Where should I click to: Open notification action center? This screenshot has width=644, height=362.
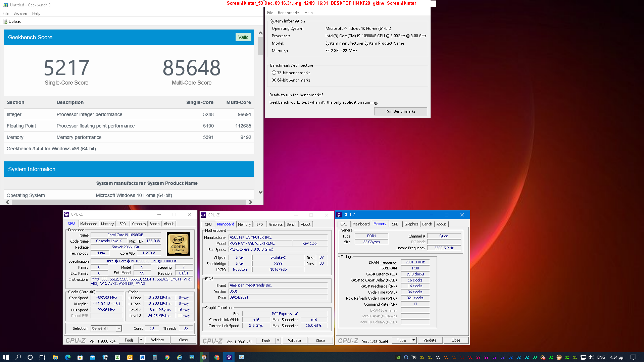pos(633,357)
